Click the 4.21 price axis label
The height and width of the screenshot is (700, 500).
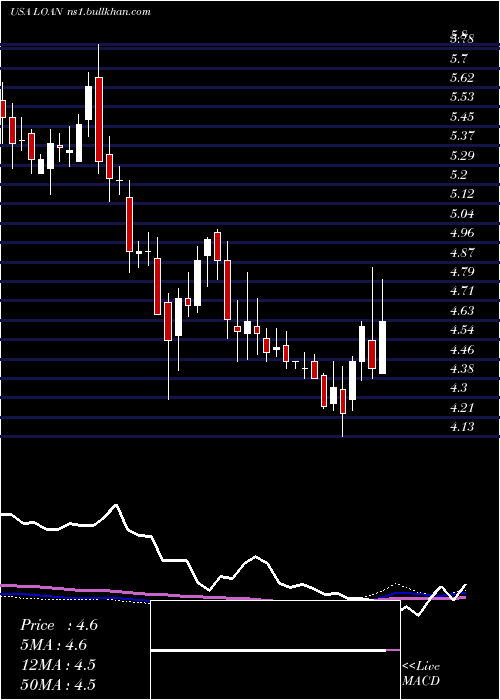462,408
